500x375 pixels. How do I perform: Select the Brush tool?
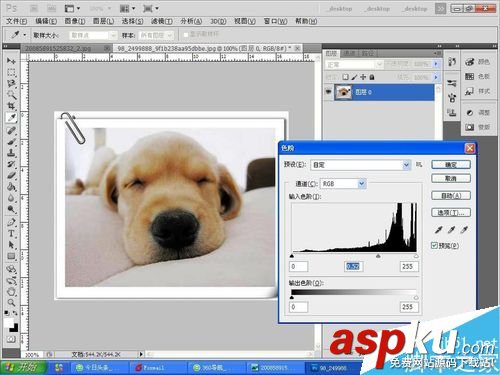pos(11,142)
